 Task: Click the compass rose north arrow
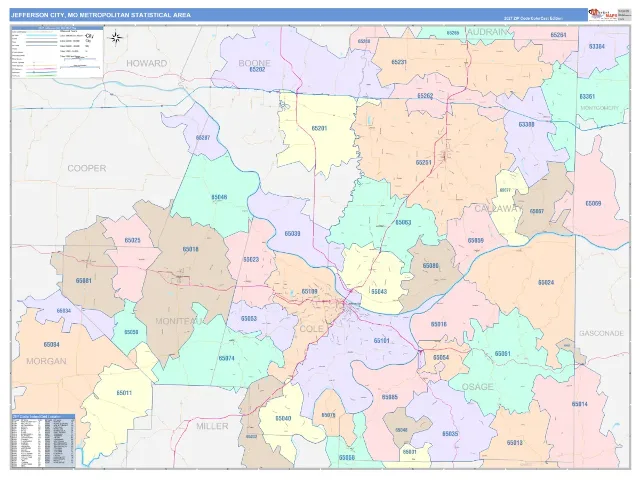tap(116, 38)
